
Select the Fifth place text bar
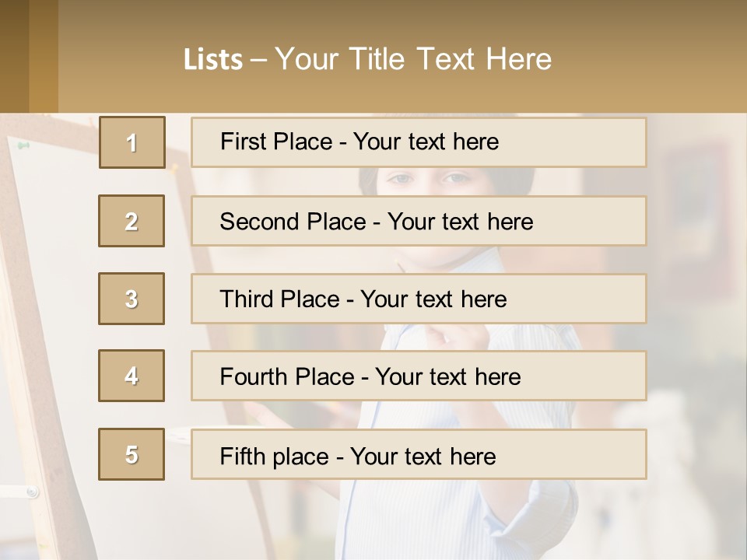[419, 454]
